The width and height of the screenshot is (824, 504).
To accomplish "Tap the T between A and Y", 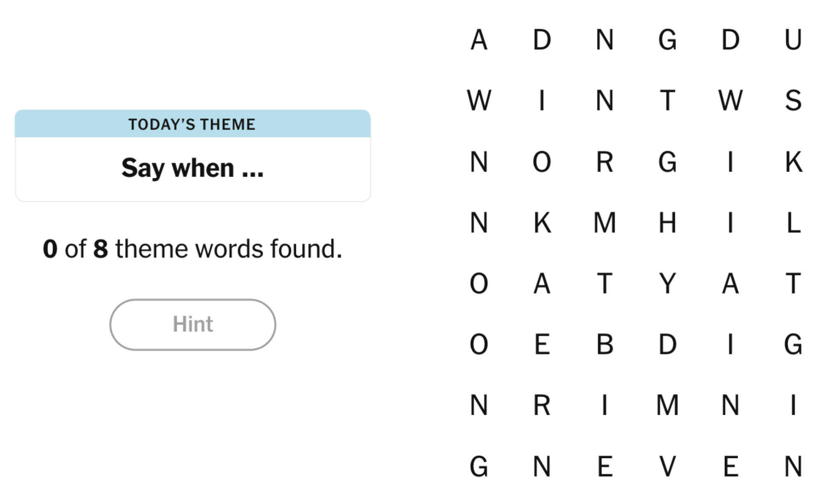I will [x=605, y=283].
